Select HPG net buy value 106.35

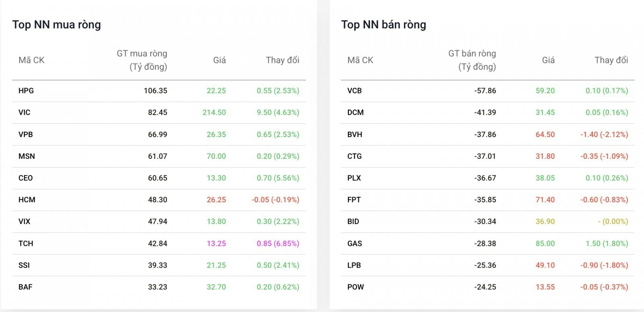pyautogui.click(x=155, y=91)
